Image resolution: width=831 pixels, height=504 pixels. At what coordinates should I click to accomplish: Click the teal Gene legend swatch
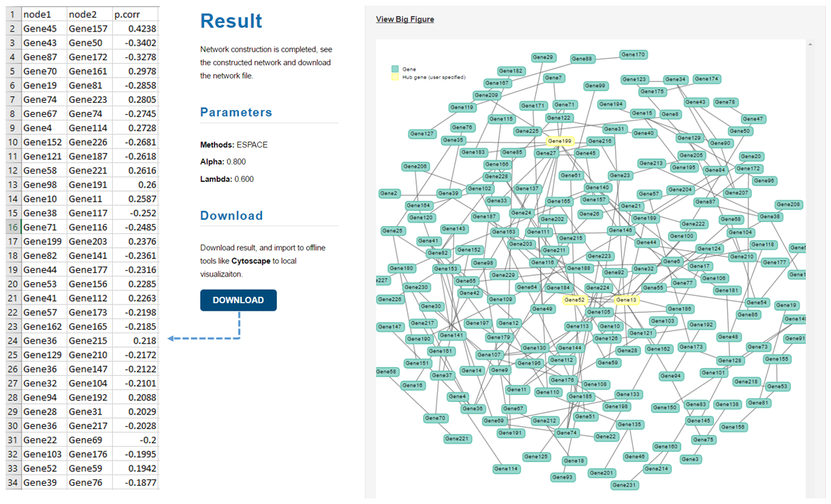pos(394,69)
